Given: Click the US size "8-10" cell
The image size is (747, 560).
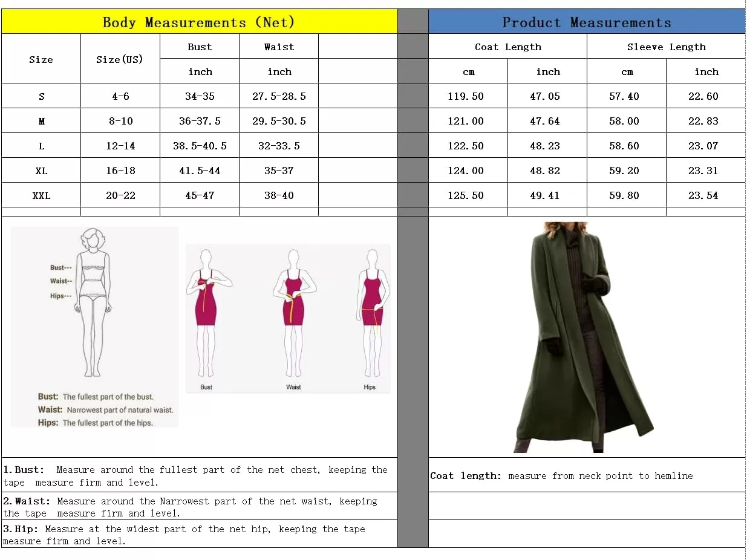Looking at the screenshot, I should 120,121.
